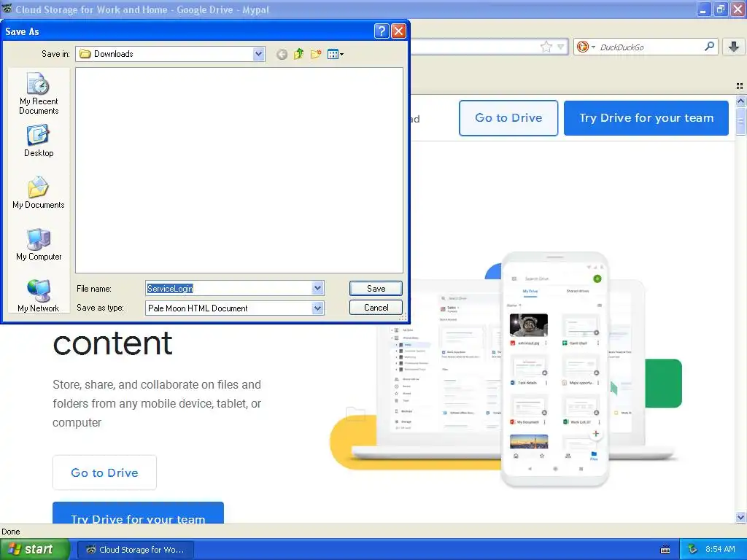Expand the Save in Downloads dropdown
This screenshot has width=747, height=560.
coord(259,54)
